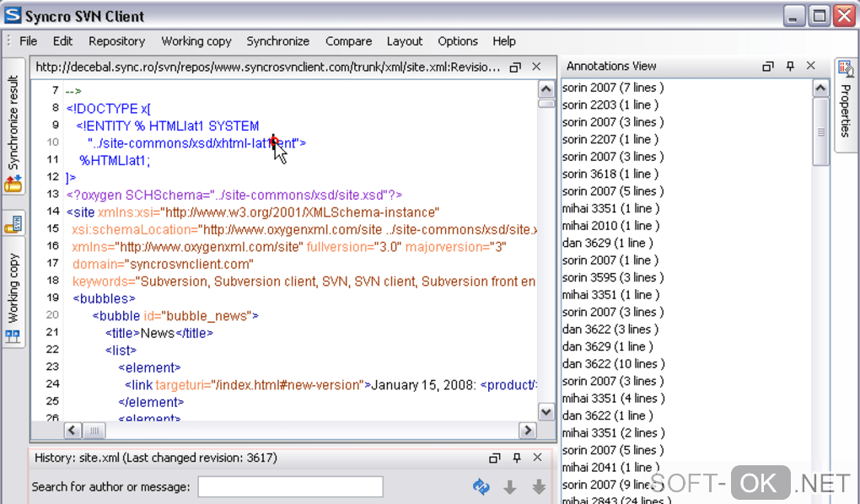This screenshot has height=504, width=860.
Task: Close the Annotations View panel
Action: click(811, 66)
